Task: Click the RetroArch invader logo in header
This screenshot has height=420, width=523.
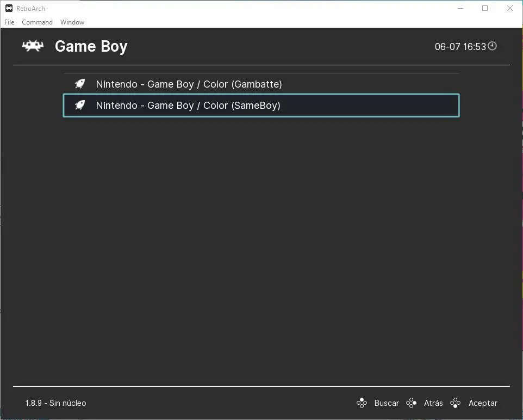Action: 33,46
